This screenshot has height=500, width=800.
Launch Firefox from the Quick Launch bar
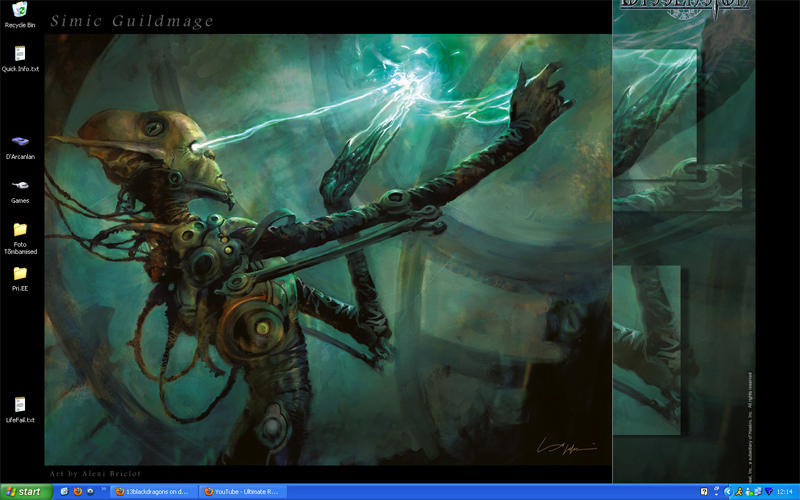coord(78,491)
